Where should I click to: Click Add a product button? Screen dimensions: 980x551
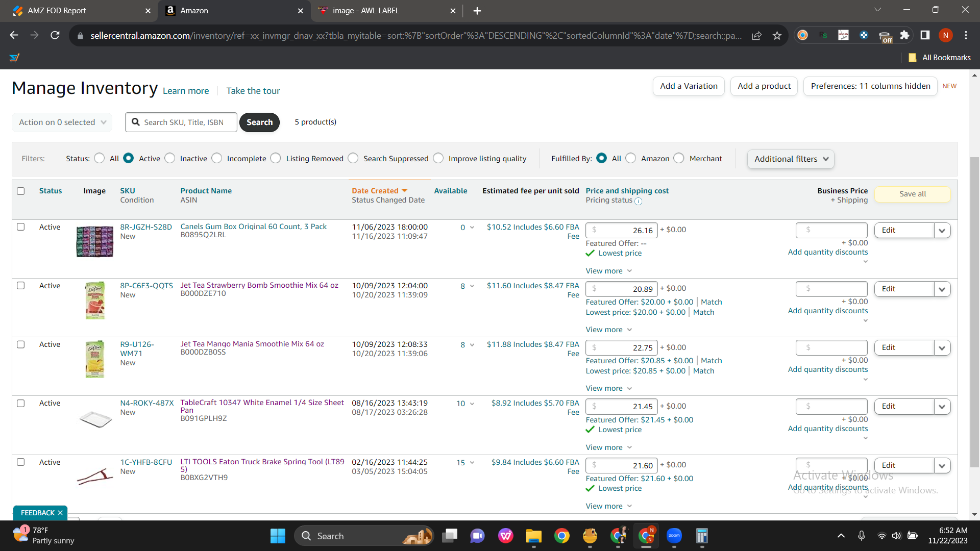pos(764,86)
